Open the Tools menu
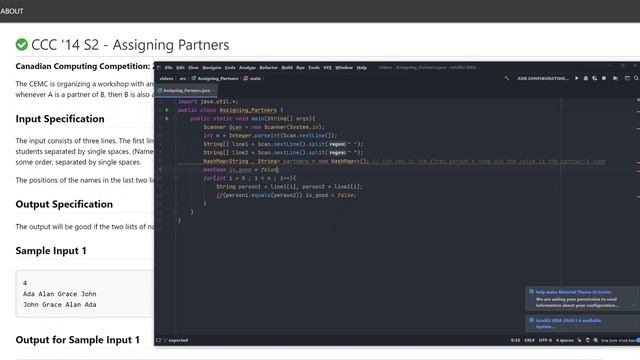 314,68
